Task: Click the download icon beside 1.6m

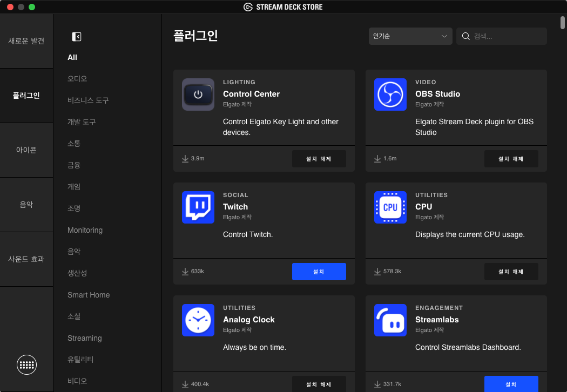Action: (x=377, y=159)
